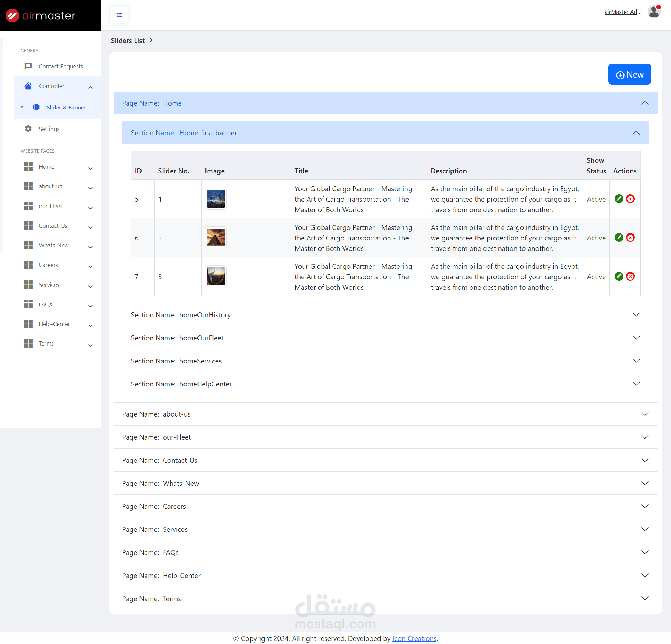The image size is (671, 644).
Task: Collapse the Home-first-banner section
Action: pyautogui.click(x=636, y=133)
